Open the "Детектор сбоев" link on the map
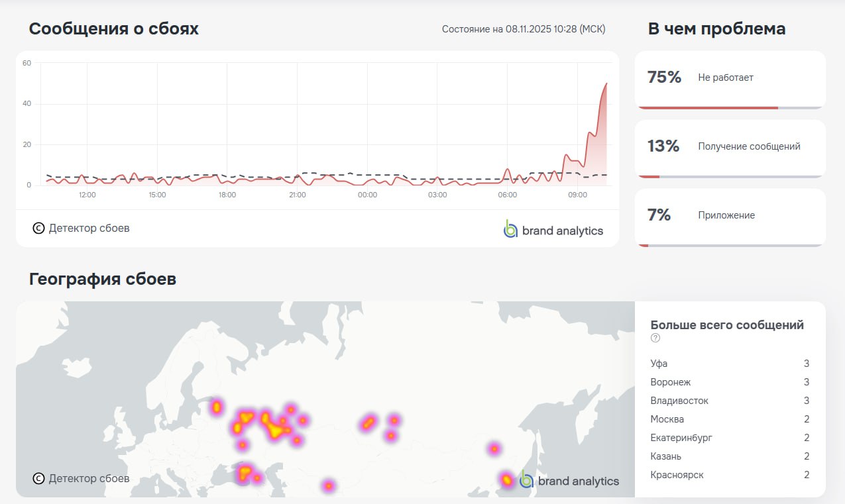Viewport: 845px width, 504px height. click(x=89, y=478)
